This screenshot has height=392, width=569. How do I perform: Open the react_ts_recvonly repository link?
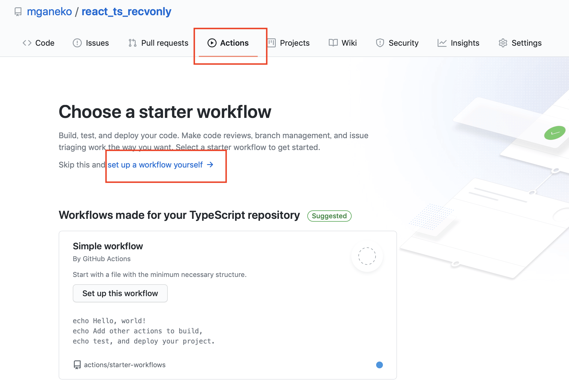126,12
